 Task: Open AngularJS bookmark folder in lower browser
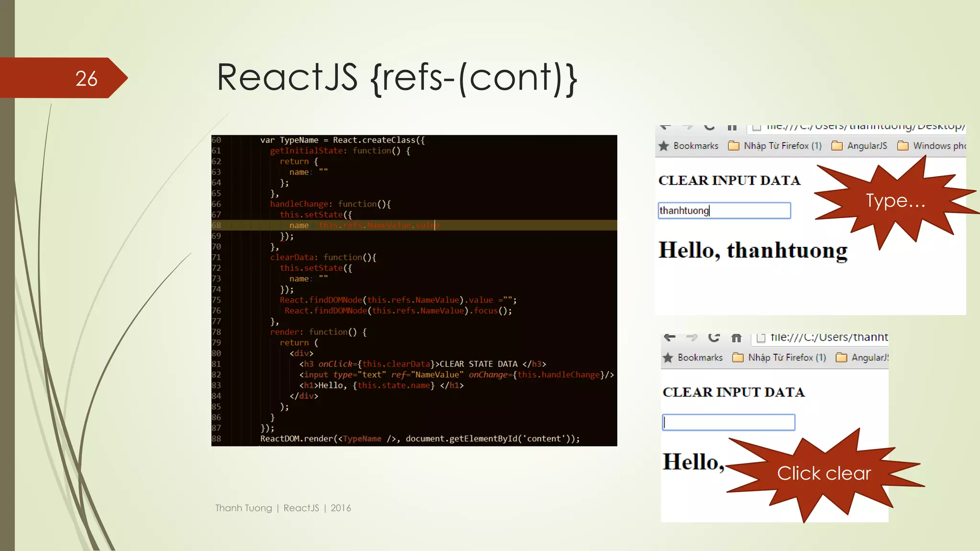coord(862,358)
